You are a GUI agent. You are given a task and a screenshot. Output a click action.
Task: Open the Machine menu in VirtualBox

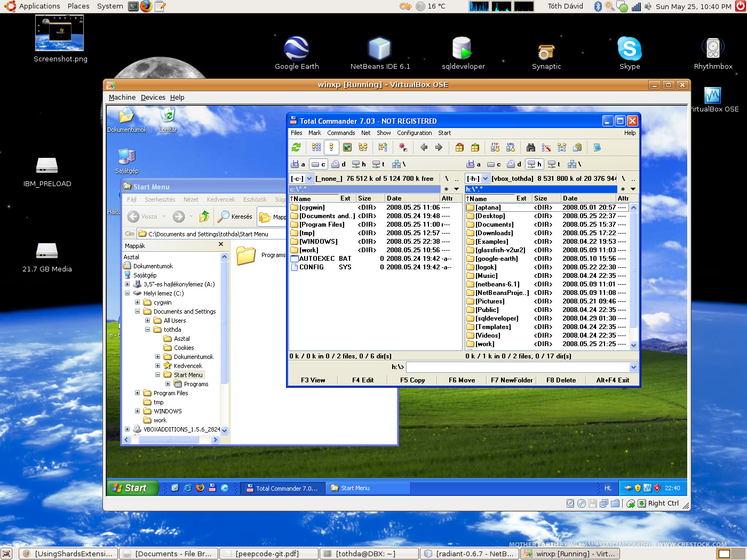click(x=122, y=98)
